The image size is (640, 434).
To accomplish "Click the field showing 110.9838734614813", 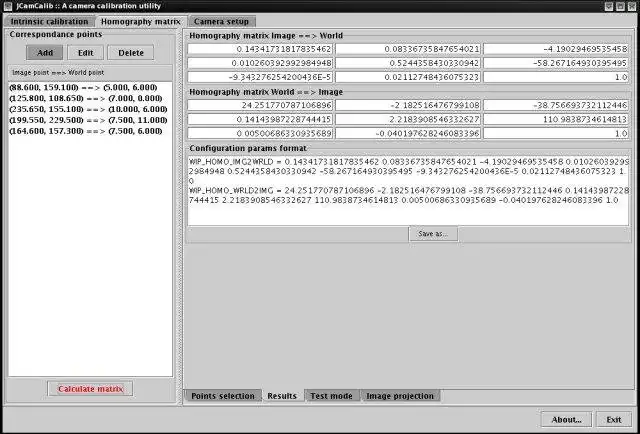I will 556,119.
